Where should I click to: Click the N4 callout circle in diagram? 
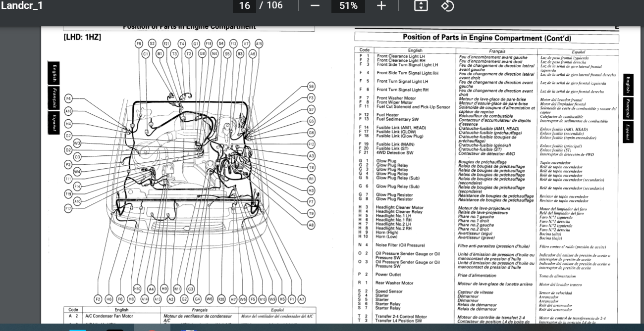click(x=215, y=53)
